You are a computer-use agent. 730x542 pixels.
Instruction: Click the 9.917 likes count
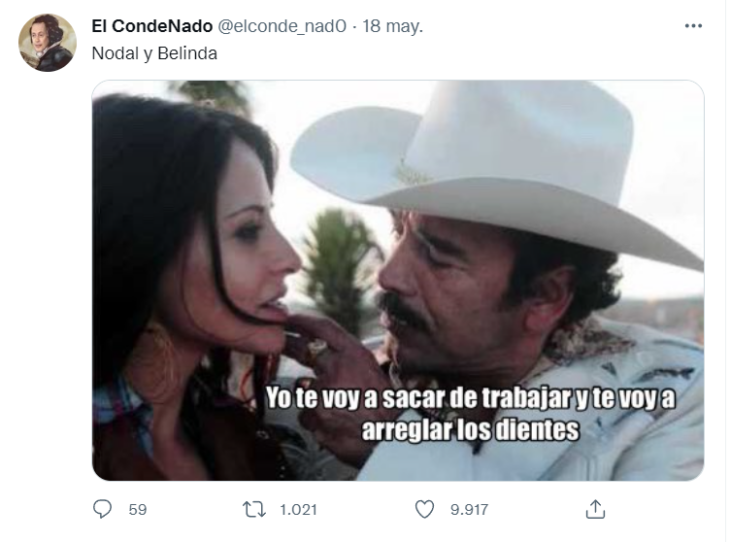click(469, 509)
